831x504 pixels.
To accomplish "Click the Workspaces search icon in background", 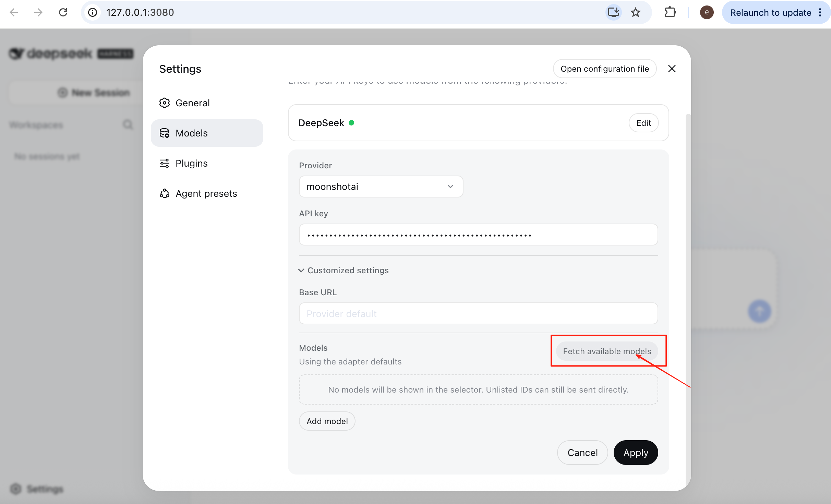I will coord(128,125).
